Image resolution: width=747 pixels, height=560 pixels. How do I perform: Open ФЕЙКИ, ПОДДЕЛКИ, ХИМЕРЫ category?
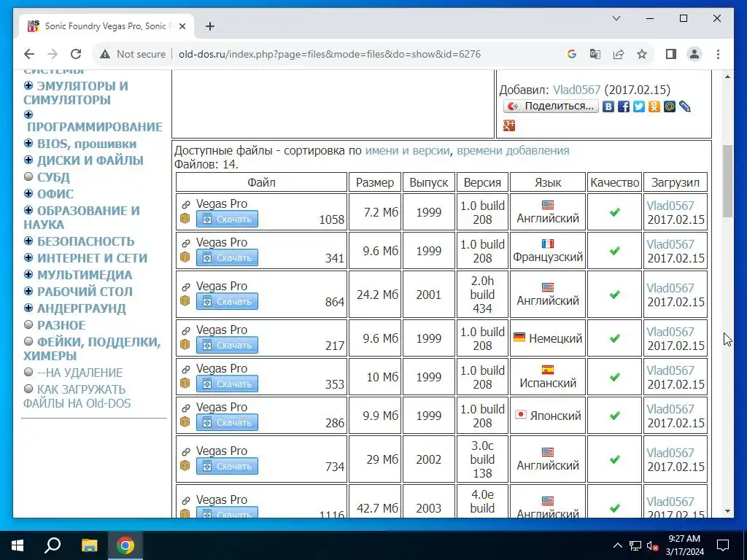pyautogui.click(x=92, y=349)
